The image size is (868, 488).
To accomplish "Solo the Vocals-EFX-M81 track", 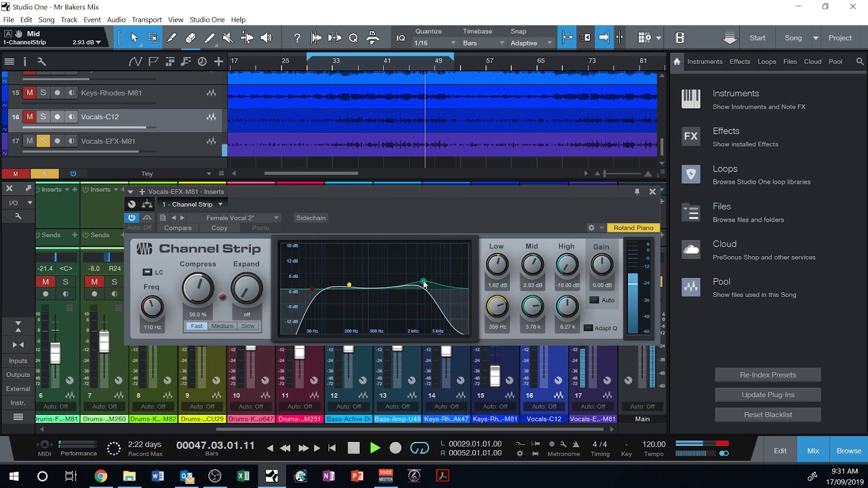I will [x=43, y=141].
